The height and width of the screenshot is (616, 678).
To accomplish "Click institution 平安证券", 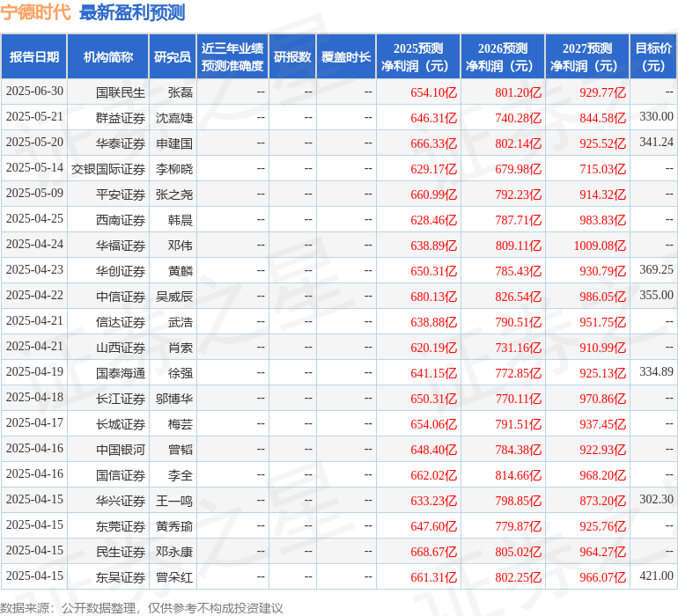I will (121, 194).
